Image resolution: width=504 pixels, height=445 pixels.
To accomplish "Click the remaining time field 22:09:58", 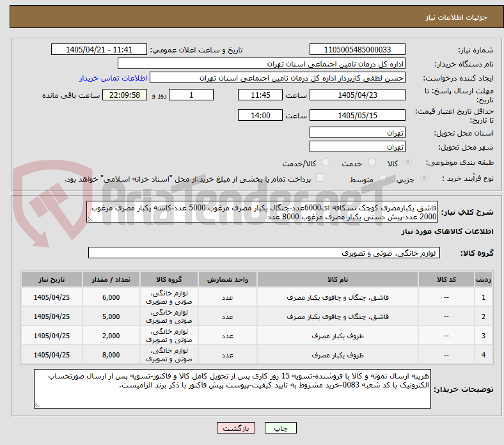I will (125, 95).
